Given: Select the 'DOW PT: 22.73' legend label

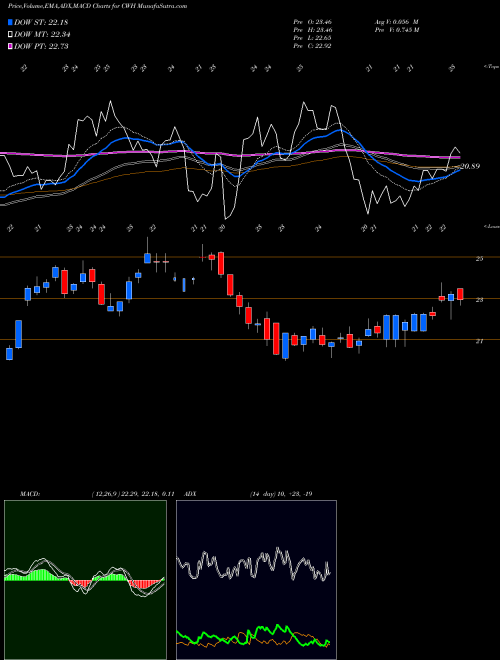Looking at the screenshot, I should pos(41,46).
